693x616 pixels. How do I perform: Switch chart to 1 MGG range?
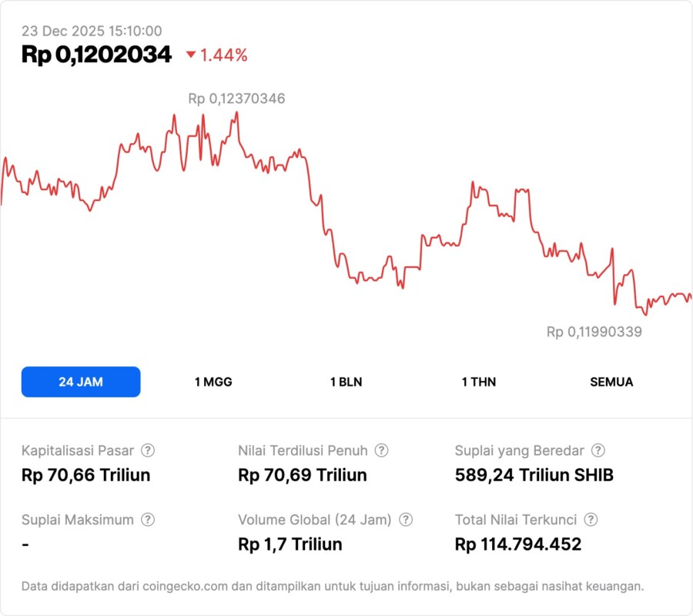coord(213,382)
